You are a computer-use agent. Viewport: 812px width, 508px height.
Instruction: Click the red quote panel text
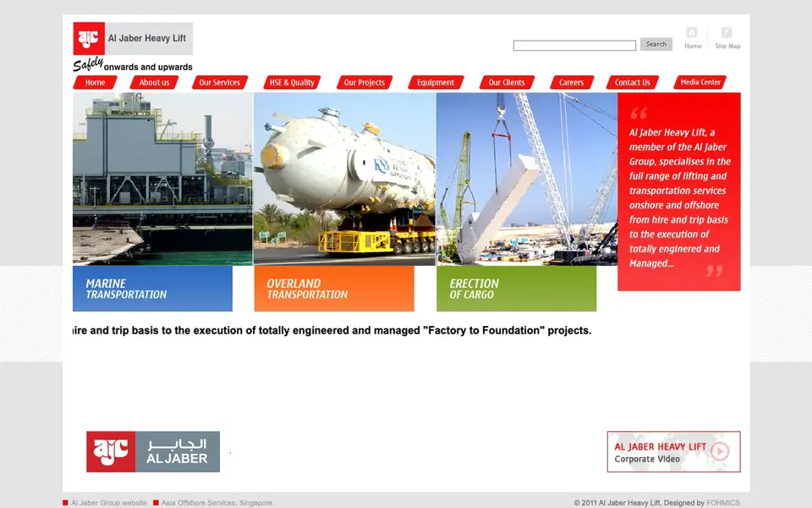pyautogui.click(x=679, y=197)
